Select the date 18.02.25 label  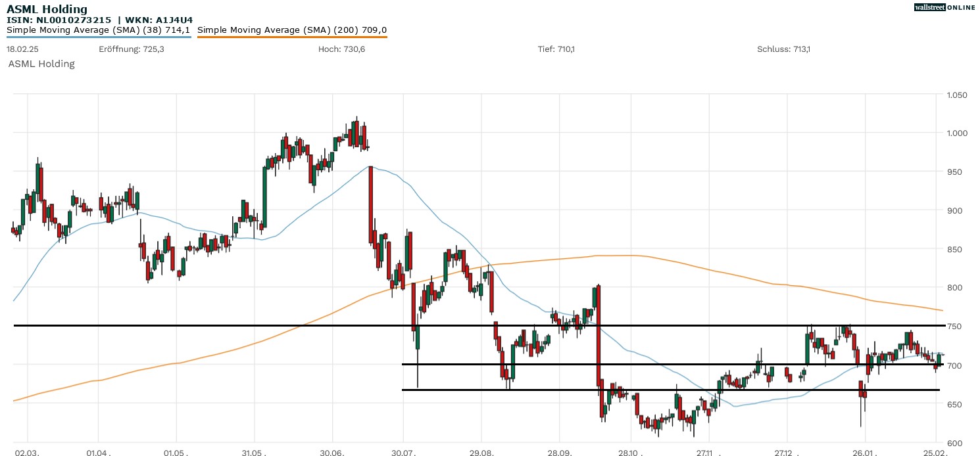tap(22, 48)
